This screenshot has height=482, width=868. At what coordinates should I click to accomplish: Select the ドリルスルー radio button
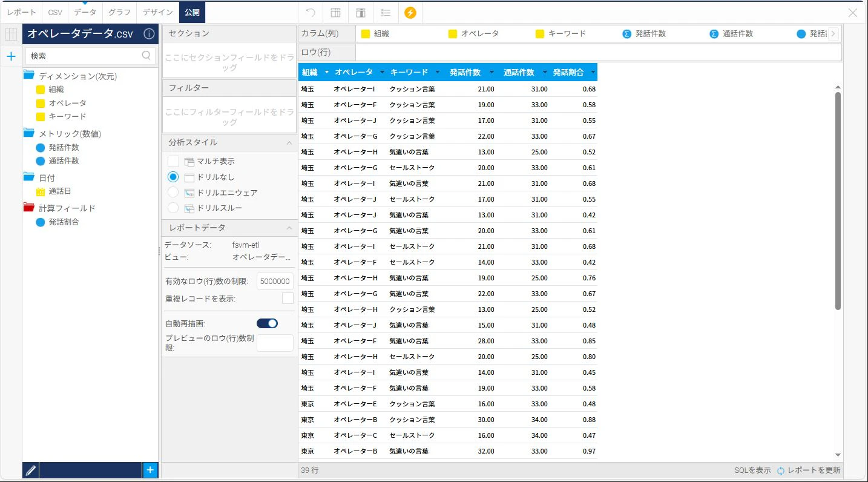(174, 208)
